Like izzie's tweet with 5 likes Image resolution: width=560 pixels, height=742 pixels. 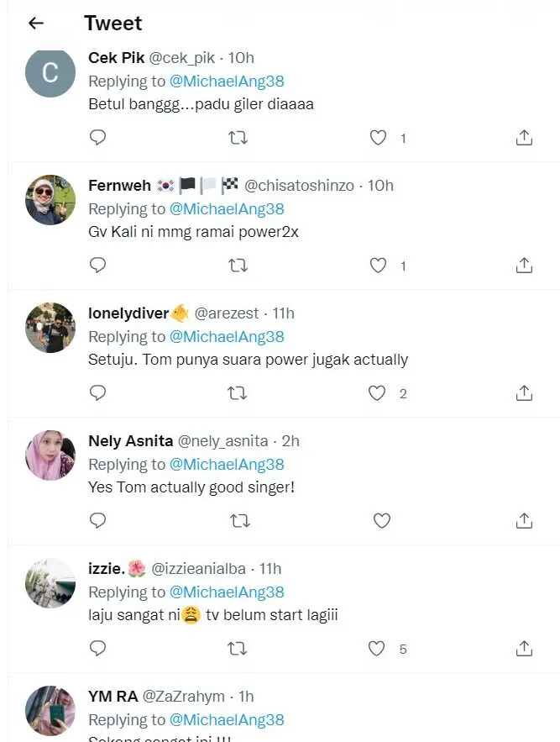(x=378, y=649)
